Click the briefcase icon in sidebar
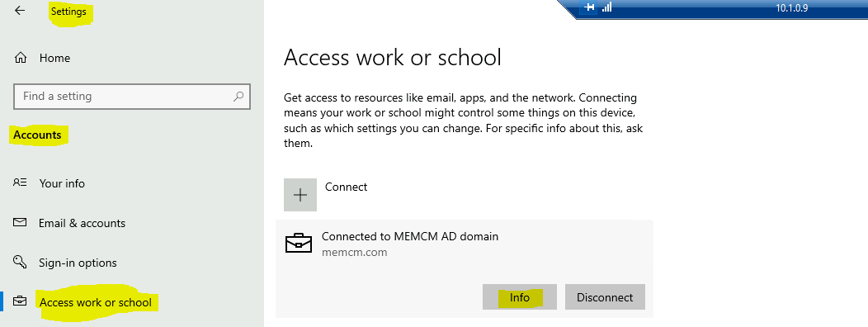The width and height of the screenshot is (868, 327). click(x=20, y=301)
